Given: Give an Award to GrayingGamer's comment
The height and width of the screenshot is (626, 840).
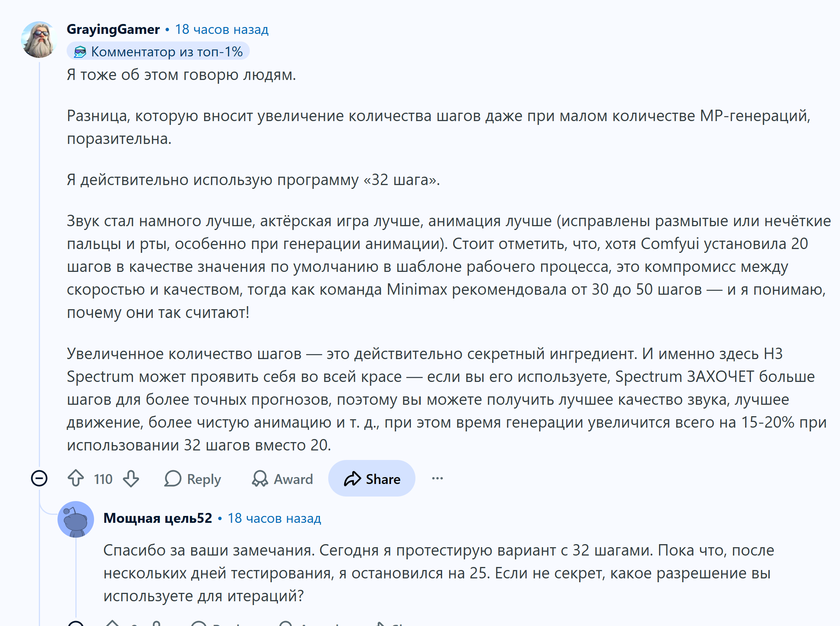Looking at the screenshot, I should [282, 479].
